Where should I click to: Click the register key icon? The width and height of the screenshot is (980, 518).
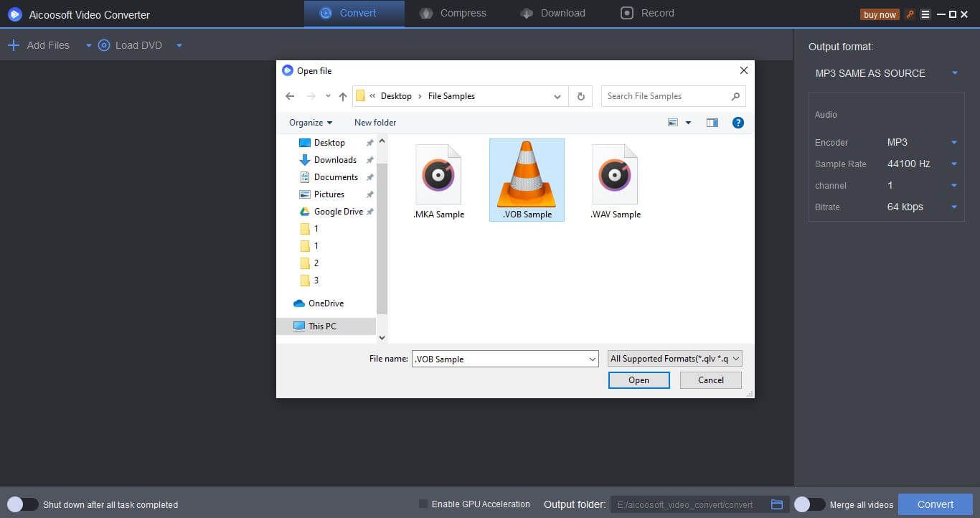coord(910,14)
